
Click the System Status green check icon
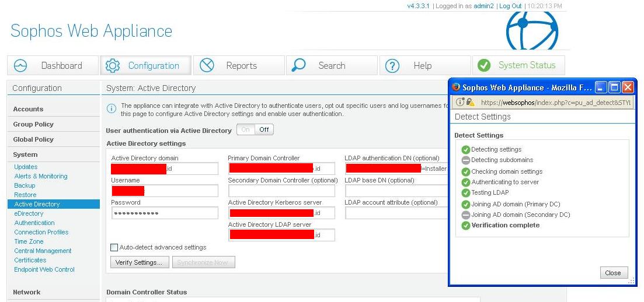[x=484, y=65]
